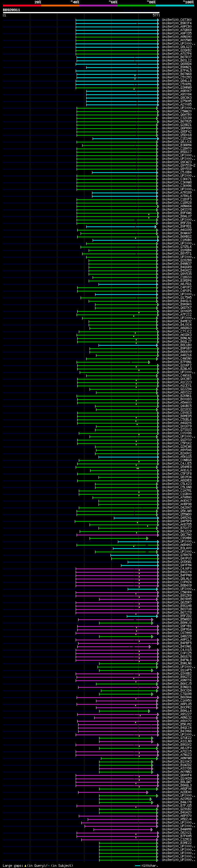Open hit UniRef100_A9PID5

tap(177, 33)
